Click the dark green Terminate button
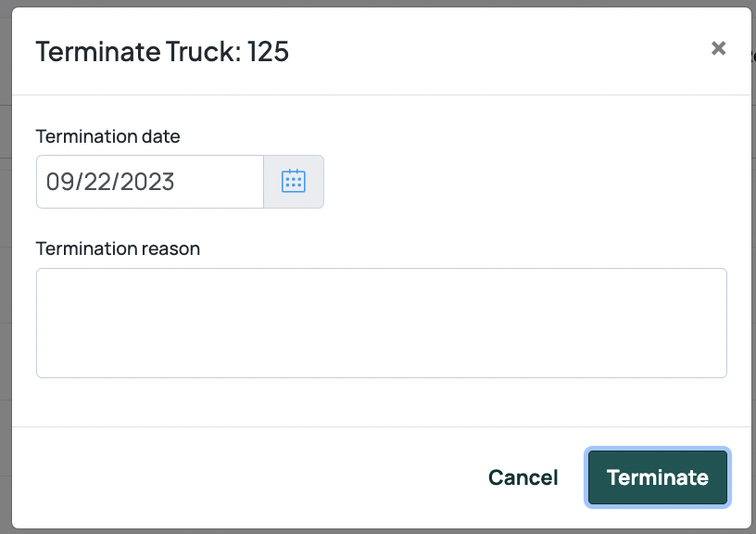Viewport: 756px width, 534px height. [x=658, y=477]
